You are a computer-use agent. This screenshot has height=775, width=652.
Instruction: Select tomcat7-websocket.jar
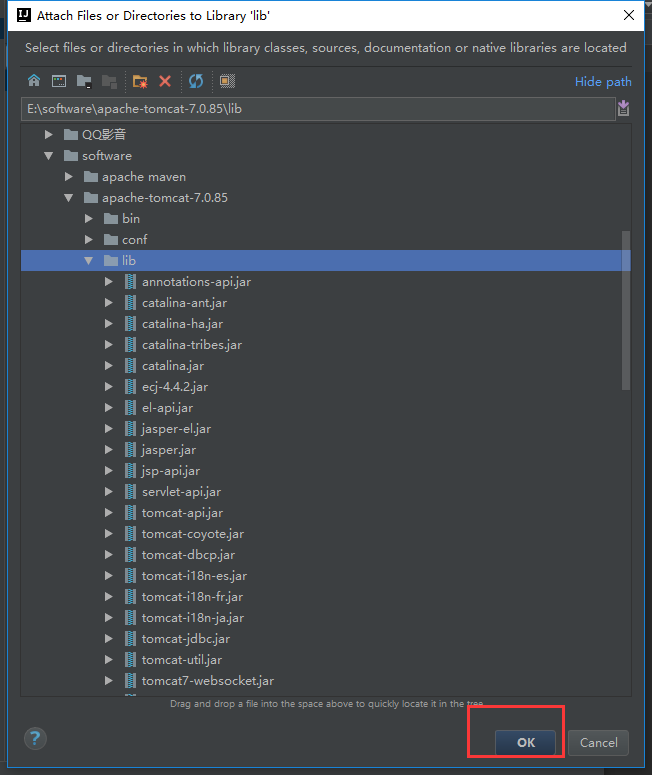[x=208, y=681]
